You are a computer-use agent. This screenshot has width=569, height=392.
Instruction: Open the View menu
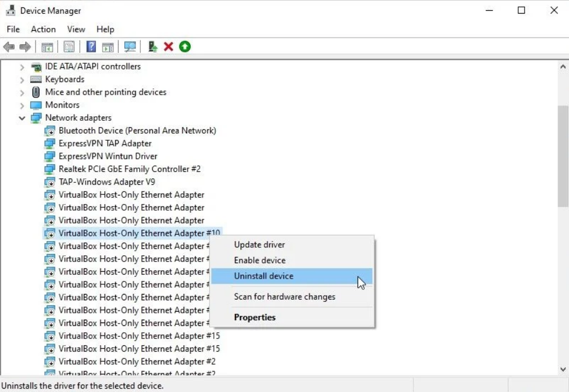[x=76, y=29]
